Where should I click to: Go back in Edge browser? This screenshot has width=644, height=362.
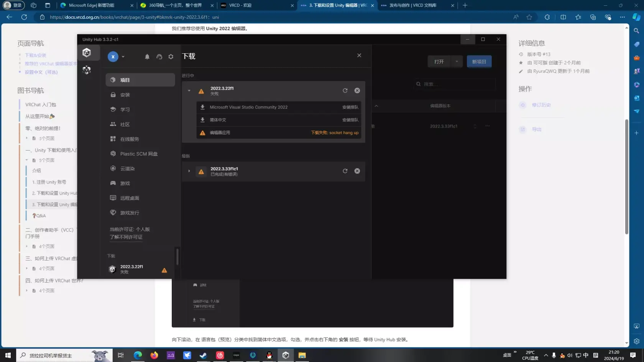click(x=10, y=17)
